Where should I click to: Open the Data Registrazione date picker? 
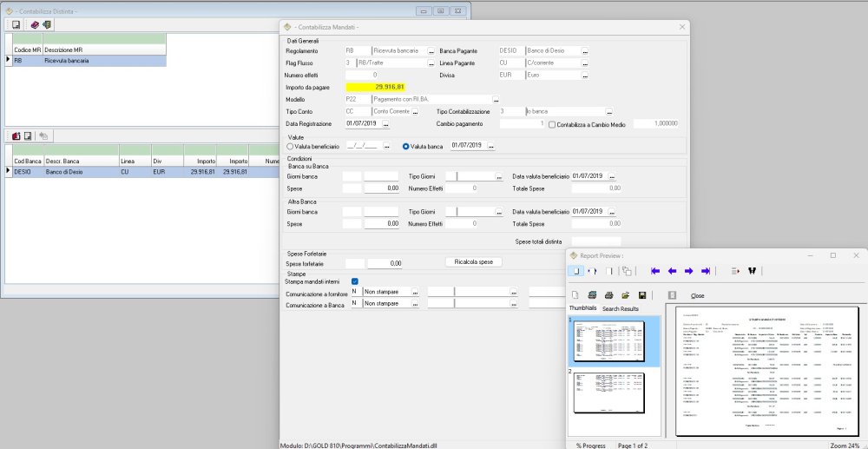coord(385,124)
